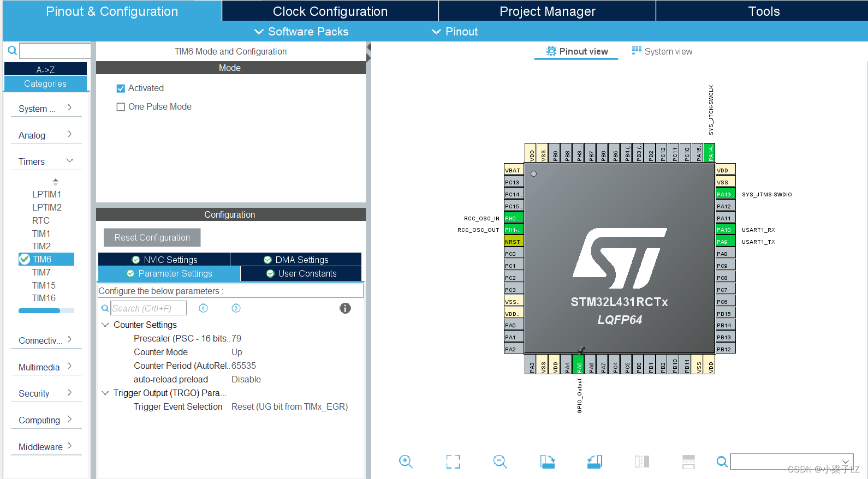Collapse Counter Settings group

pos(105,325)
